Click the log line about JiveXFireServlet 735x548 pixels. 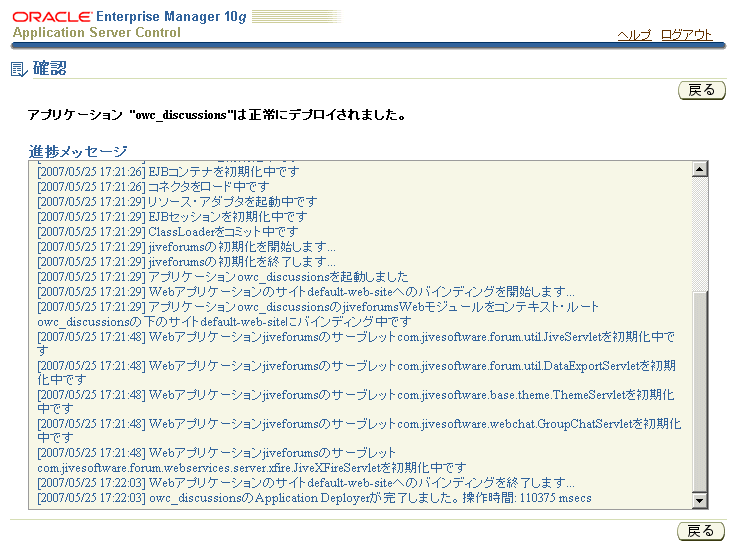coord(252,460)
